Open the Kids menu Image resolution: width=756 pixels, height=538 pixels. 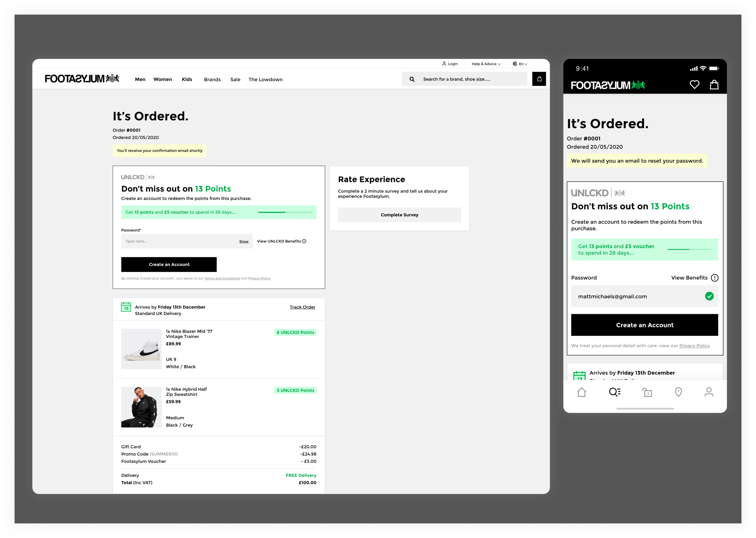click(x=187, y=80)
